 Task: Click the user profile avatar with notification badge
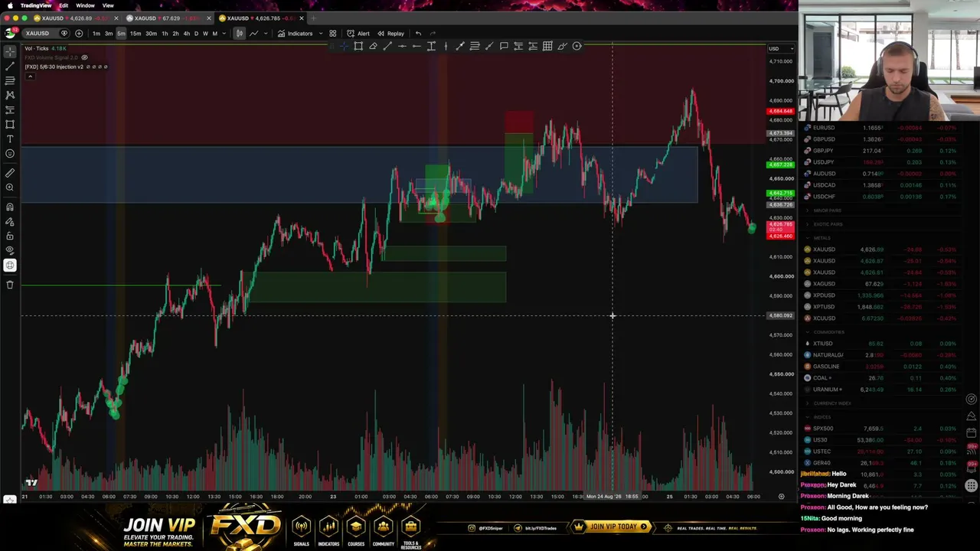point(11,33)
